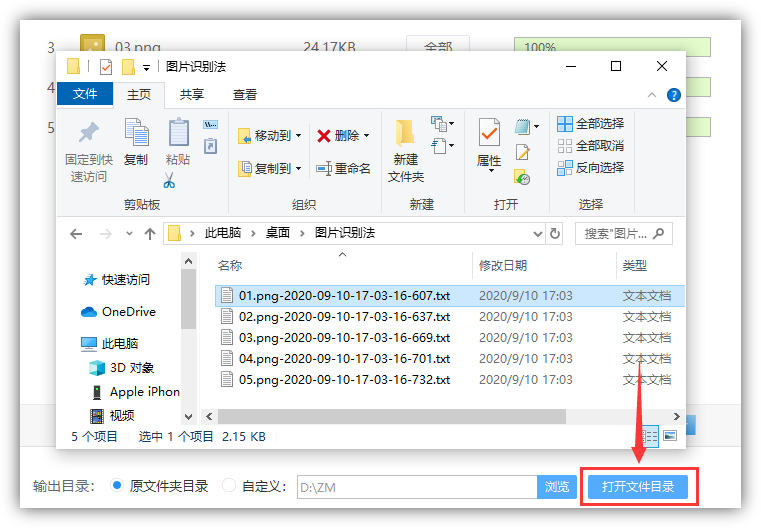Open the Easy access dropdown
The width and height of the screenshot is (761, 528).
tap(442, 145)
